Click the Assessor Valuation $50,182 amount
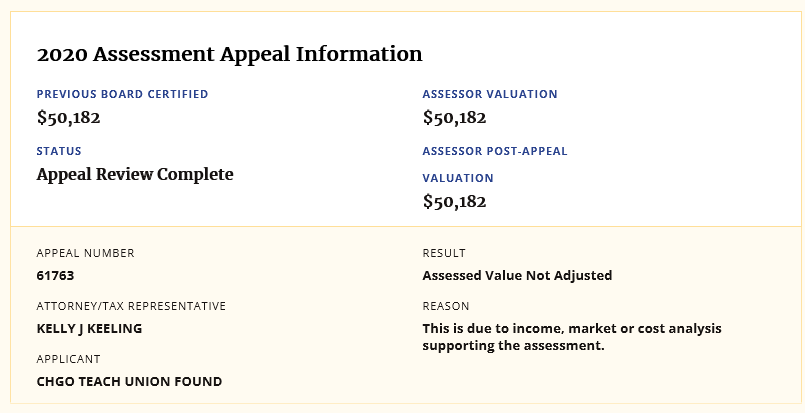 click(x=454, y=118)
